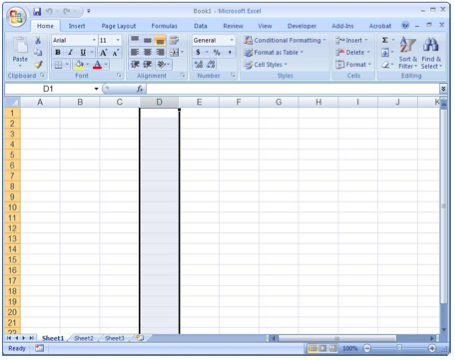The image size is (455, 360).
Task: Apply cell borders
Action: click(x=58, y=65)
